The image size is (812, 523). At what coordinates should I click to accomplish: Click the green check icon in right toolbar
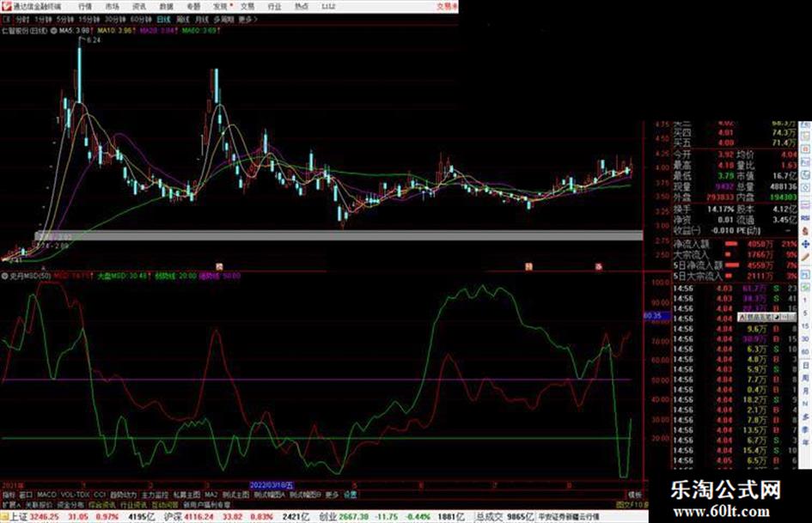805,287
